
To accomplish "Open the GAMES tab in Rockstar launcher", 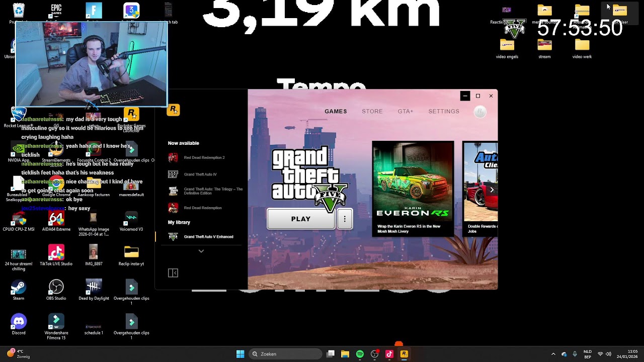I will tap(336, 112).
